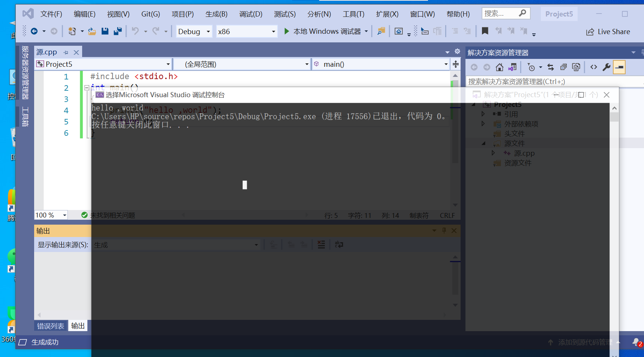
Task: Open the 工具(T) menu
Action: 354,14
